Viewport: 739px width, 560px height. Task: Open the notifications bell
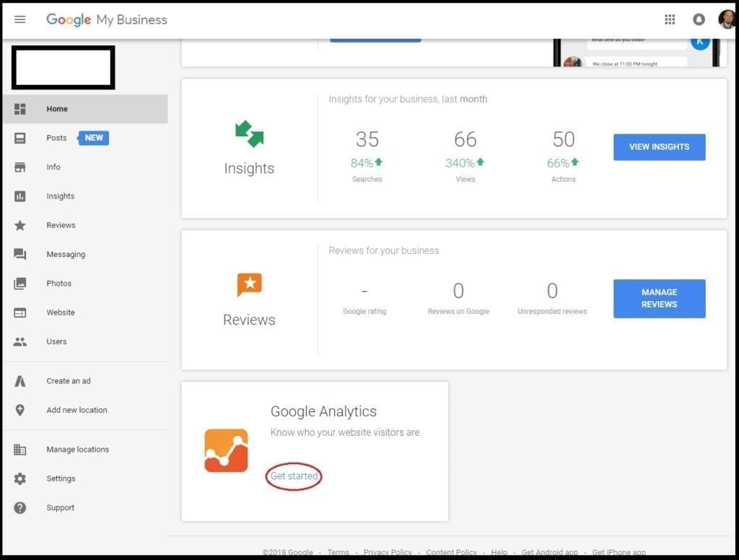pos(699,19)
